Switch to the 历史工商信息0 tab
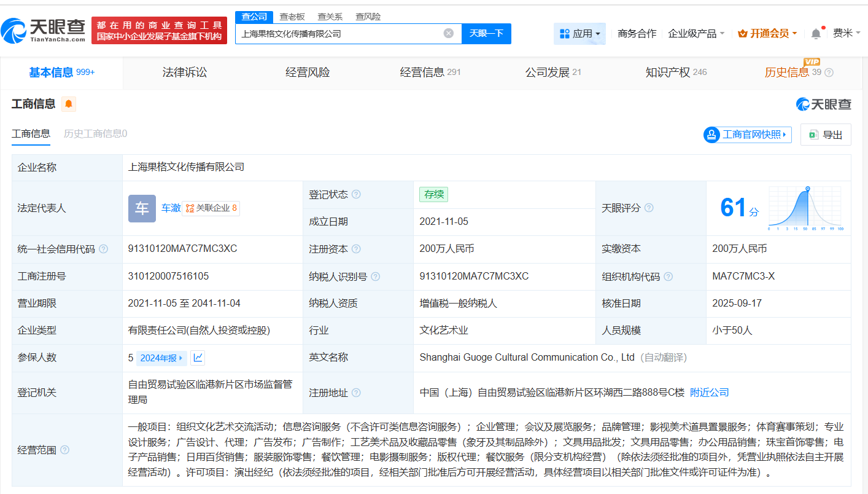 94,133
